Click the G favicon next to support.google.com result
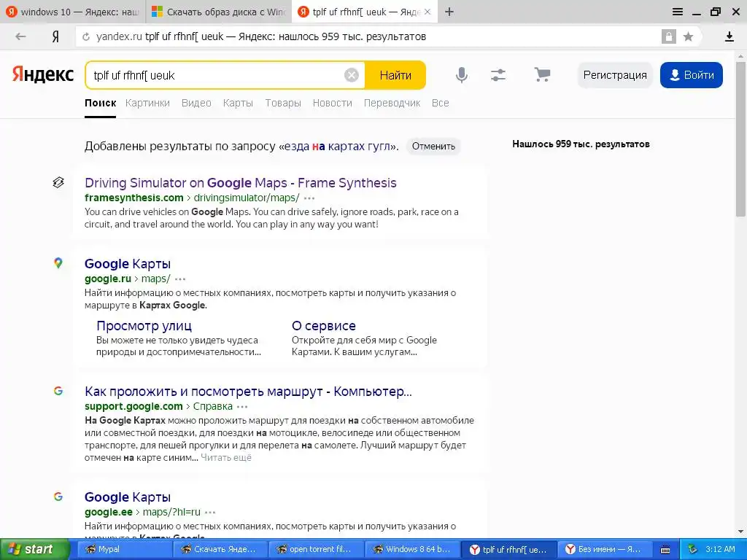This screenshot has width=747, height=560. [58, 391]
